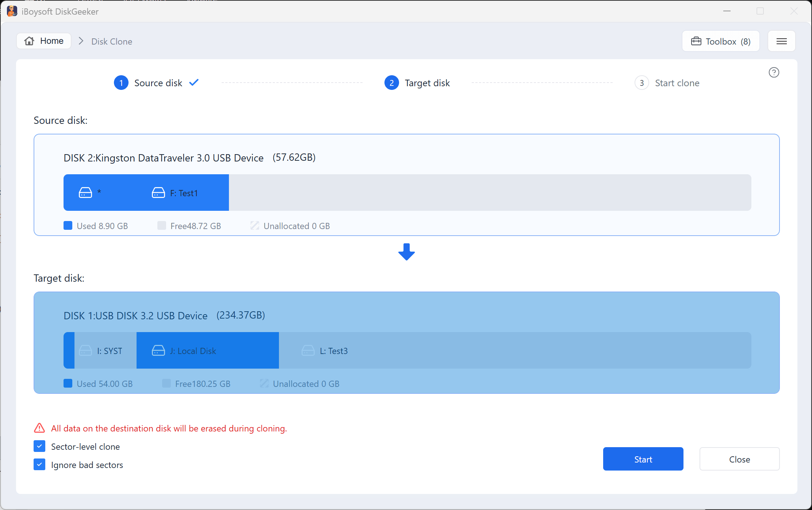
Task: Click the gray Free48.72 GB legend swatch
Action: point(162,225)
